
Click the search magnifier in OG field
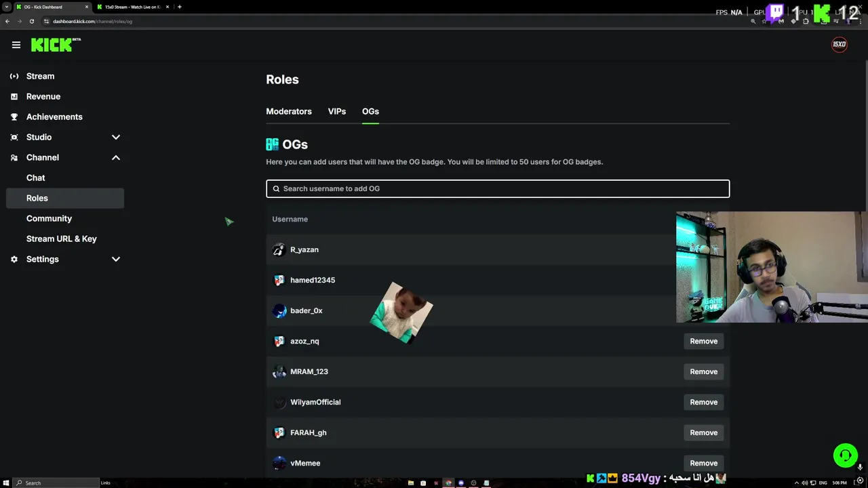[x=276, y=188]
